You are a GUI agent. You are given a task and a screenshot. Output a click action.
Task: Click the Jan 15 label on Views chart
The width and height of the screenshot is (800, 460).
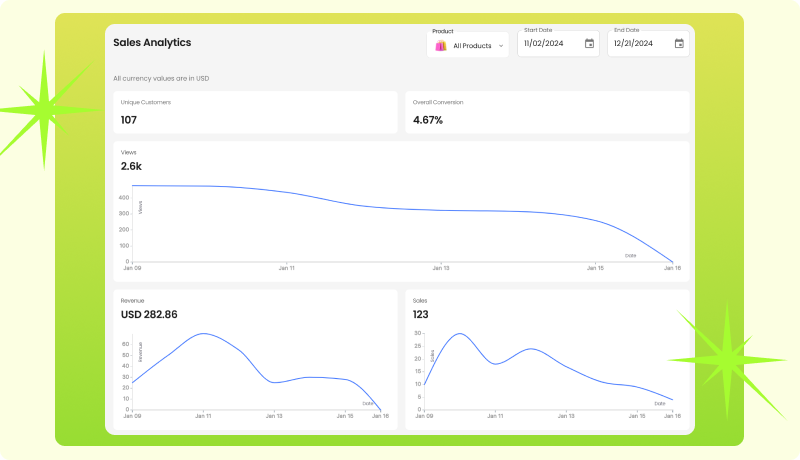tap(594, 268)
